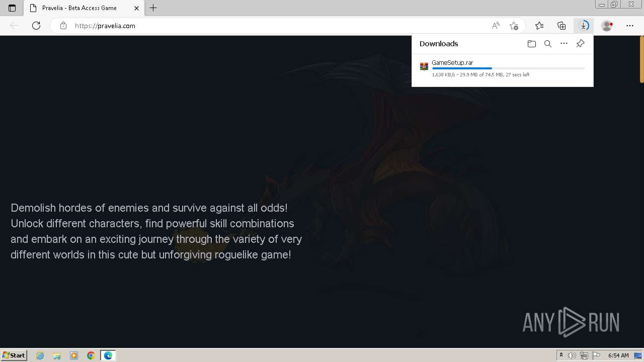Open Action Center flag icon

tap(596, 355)
